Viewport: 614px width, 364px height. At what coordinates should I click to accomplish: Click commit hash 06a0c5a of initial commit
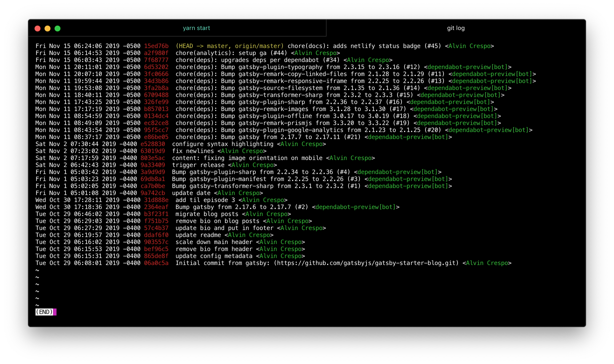(x=156, y=263)
